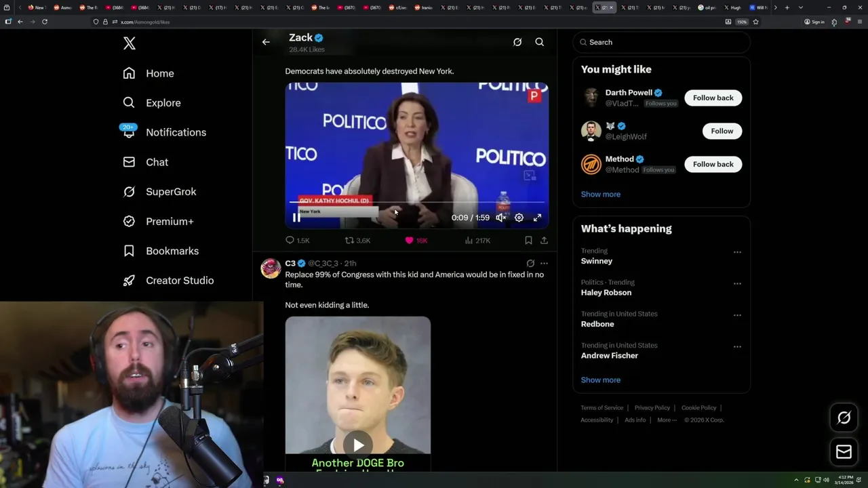Follow back Method
The image size is (868, 488).
[713, 164]
